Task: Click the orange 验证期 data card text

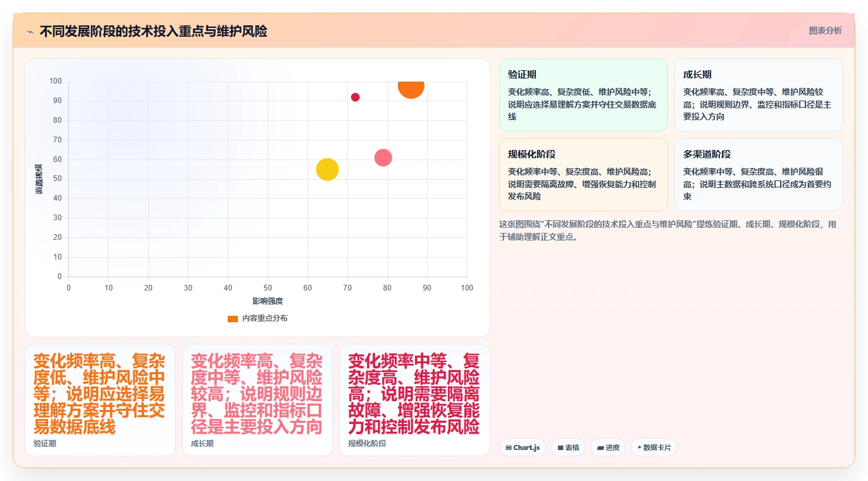Action: click(x=100, y=394)
